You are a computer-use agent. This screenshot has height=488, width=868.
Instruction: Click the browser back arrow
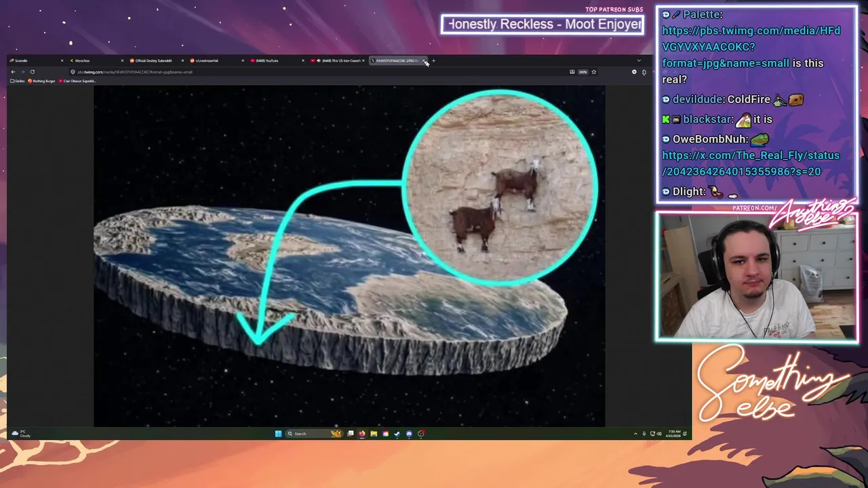click(13, 72)
